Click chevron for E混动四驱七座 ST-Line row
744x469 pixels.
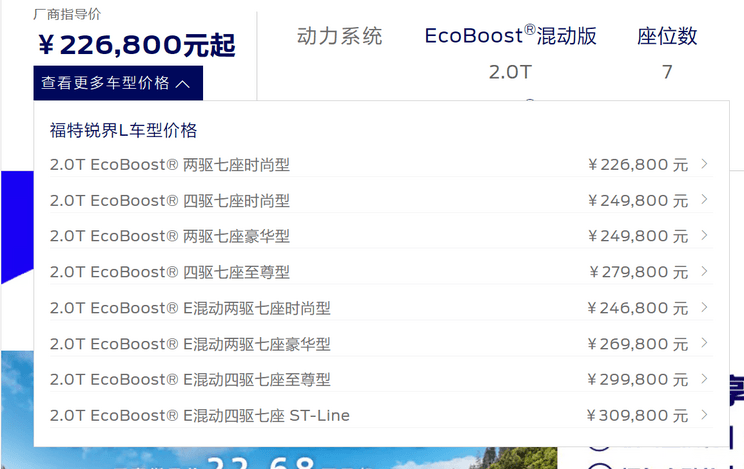(705, 415)
